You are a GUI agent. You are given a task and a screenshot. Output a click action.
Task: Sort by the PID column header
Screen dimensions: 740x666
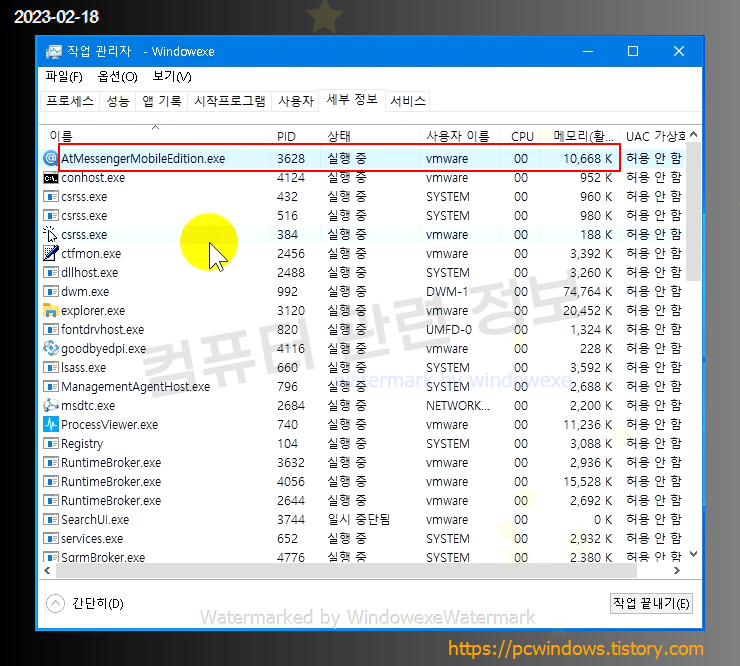coord(295,136)
